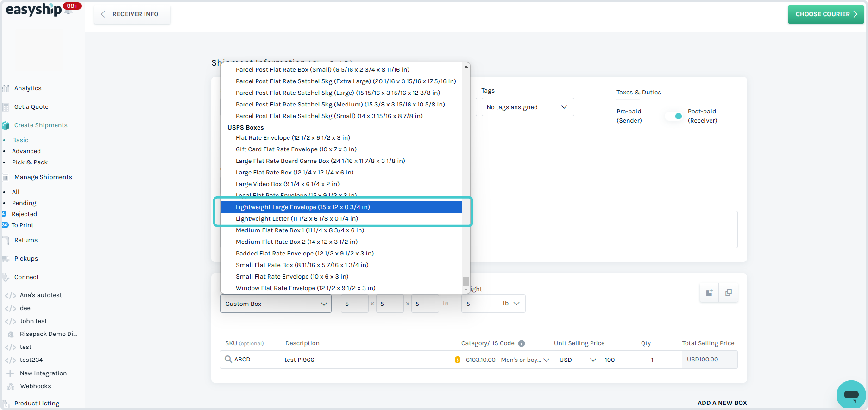Click the Basic create shipment link
Image resolution: width=868 pixels, height=410 pixels.
point(20,140)
